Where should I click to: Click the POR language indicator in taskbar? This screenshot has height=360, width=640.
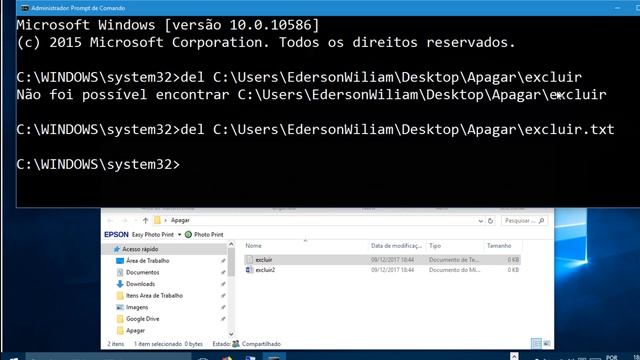[x=611, y=357]
